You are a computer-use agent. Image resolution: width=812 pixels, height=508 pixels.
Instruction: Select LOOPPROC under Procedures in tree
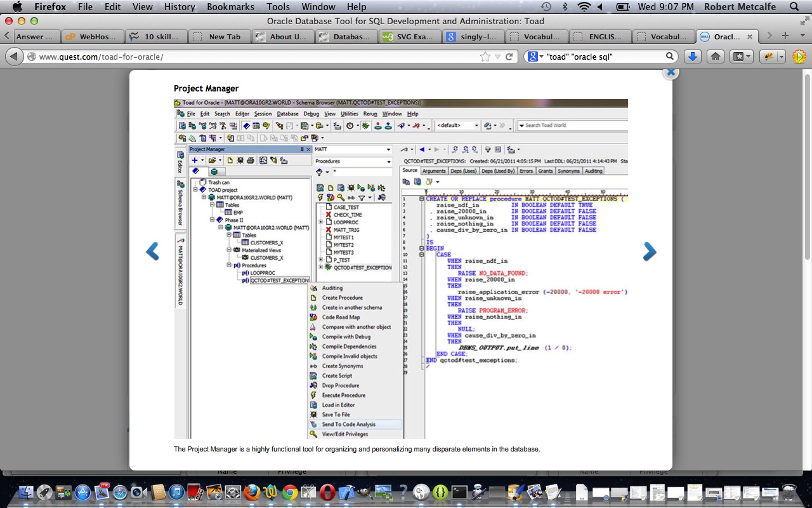263,273
